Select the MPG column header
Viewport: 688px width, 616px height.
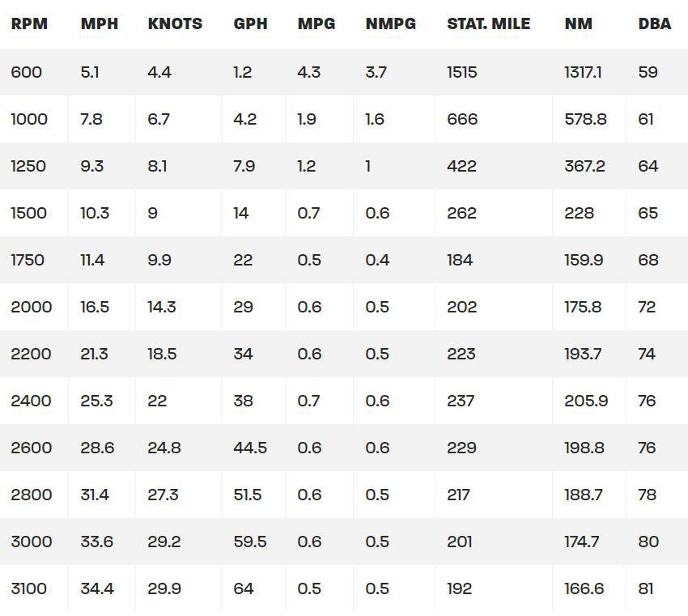pos(316,24)
